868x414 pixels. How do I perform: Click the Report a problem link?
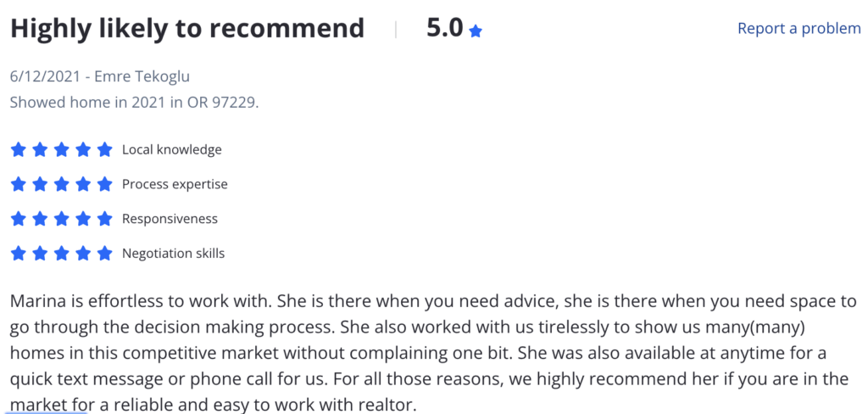(798, 28)
